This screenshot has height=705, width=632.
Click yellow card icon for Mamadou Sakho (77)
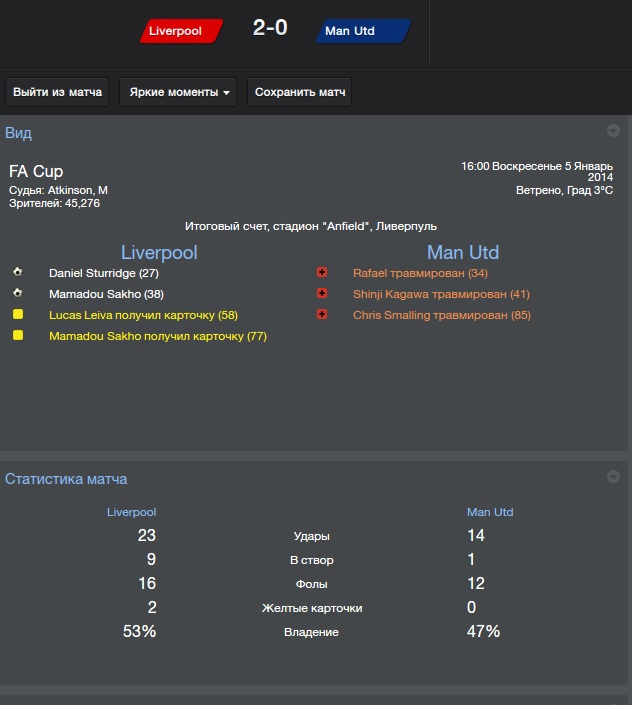[18, 335]
